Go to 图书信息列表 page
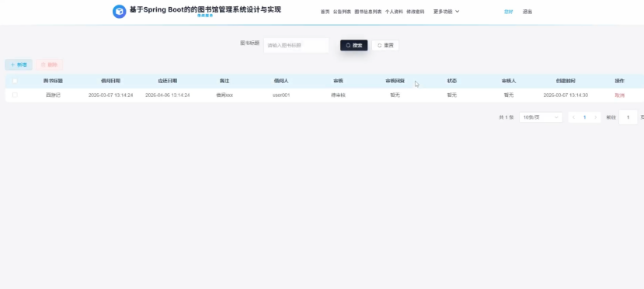644x289 pixels. pyautogui.click(x=368, y=12)
